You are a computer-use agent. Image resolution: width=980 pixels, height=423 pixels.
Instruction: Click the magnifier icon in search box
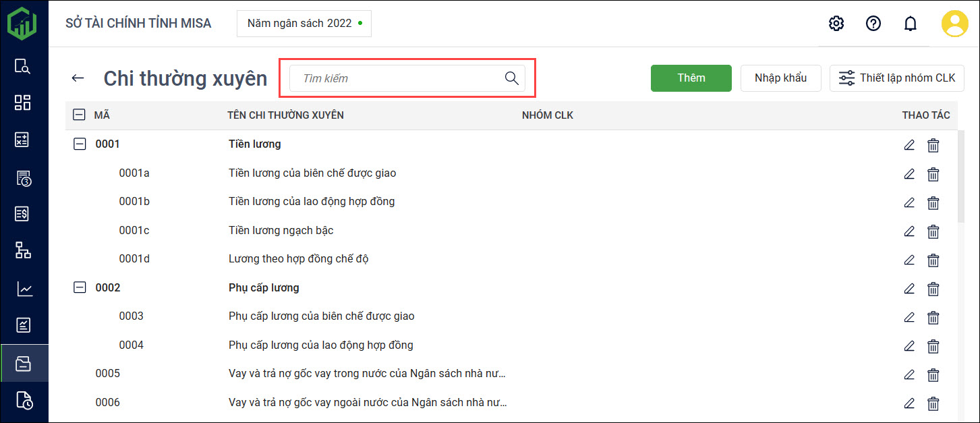click(511, 78)
